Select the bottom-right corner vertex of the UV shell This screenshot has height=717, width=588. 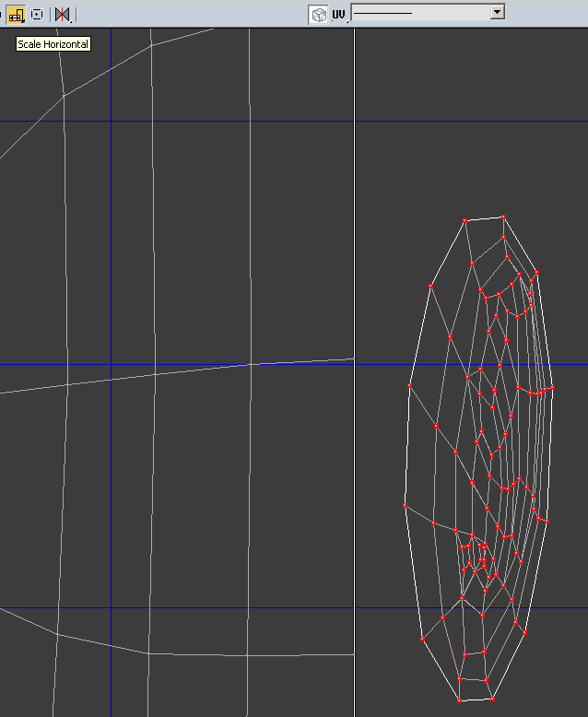click(492, 699)
